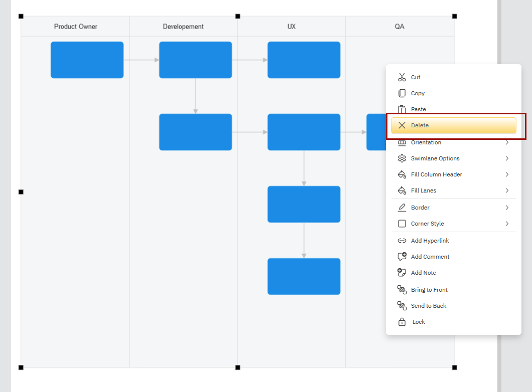
Task: Click the Add Hyperlink chain icon
Action: coord(402,241)
